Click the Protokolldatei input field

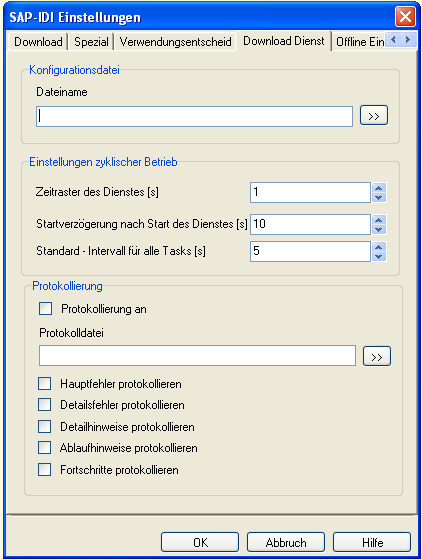coord(197,355)
